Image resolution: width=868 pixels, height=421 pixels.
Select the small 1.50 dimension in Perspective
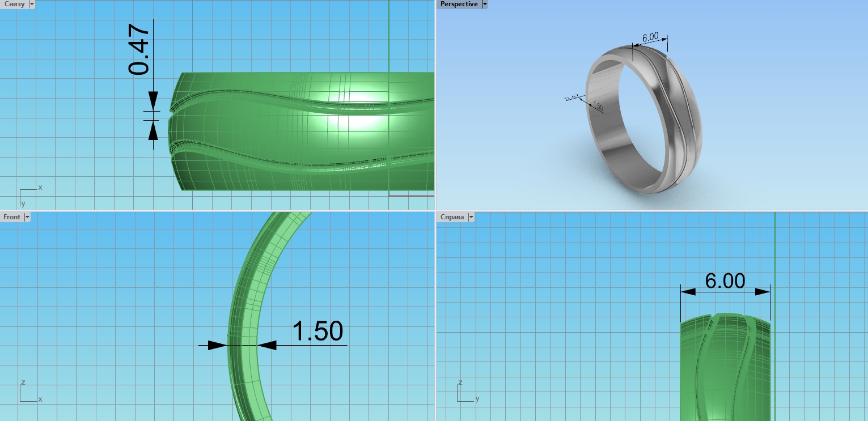click(596, 107)
